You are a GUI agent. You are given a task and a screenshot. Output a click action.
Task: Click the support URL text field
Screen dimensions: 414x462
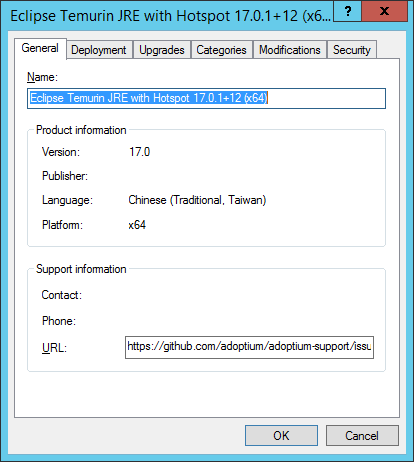[x=249, y=347]
